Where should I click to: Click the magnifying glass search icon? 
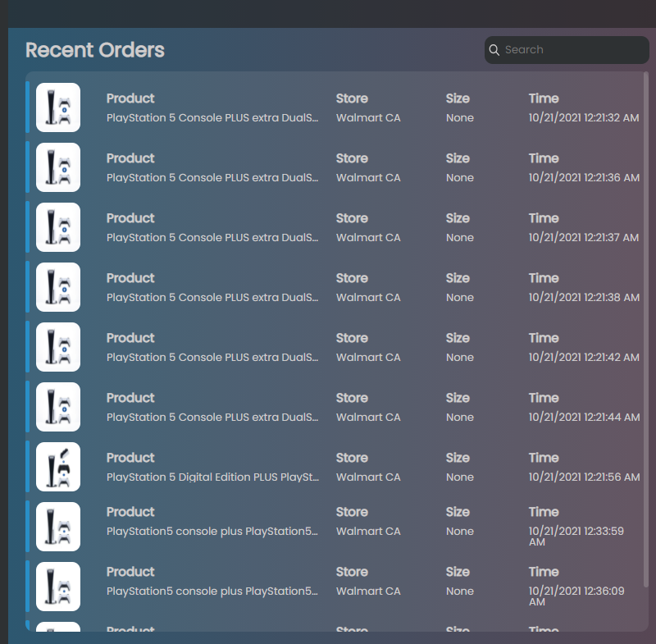[x=494, y=50]
